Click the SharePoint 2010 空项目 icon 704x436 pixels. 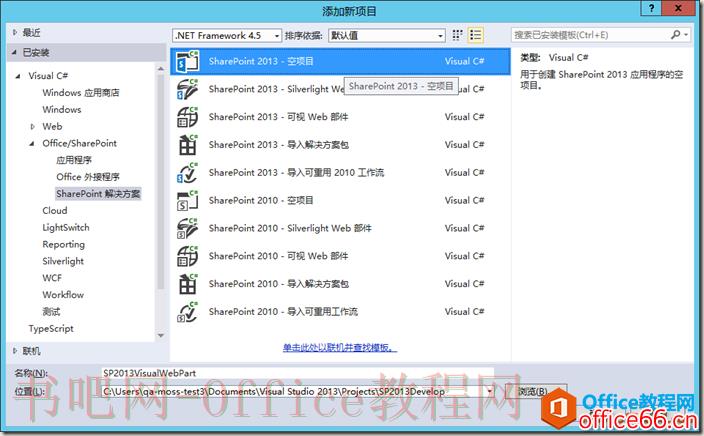coord(188,200)
